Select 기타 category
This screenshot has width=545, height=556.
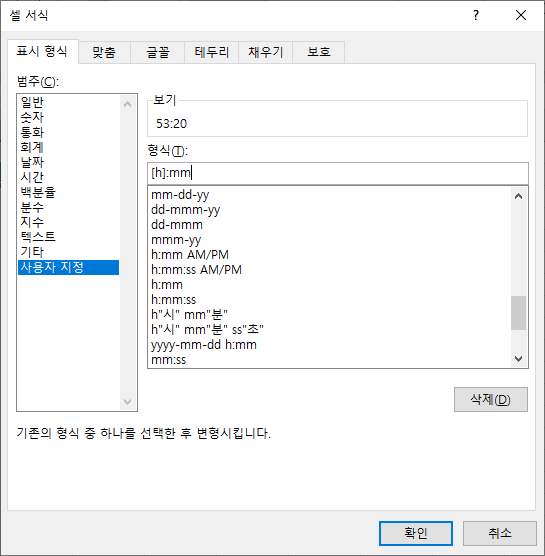pos(68,252)
